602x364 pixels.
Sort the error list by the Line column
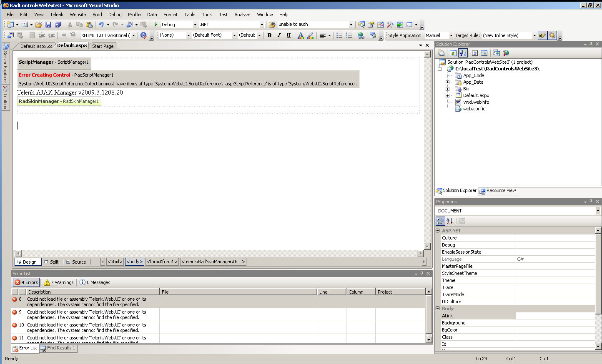point(331,292)
